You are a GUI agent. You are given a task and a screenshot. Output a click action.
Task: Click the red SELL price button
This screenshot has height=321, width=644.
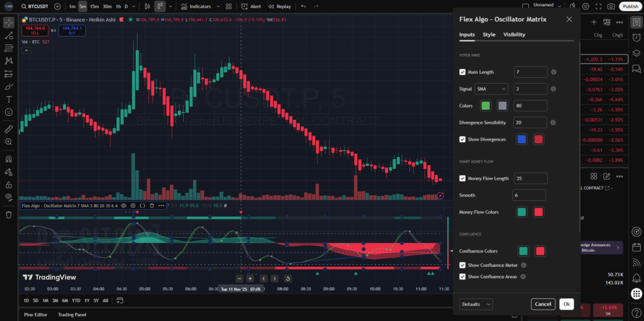[x=35, y=30]
